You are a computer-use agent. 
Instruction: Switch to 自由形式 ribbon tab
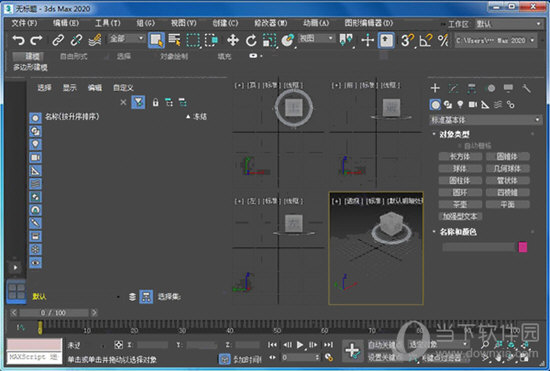[x=73, y=56]
